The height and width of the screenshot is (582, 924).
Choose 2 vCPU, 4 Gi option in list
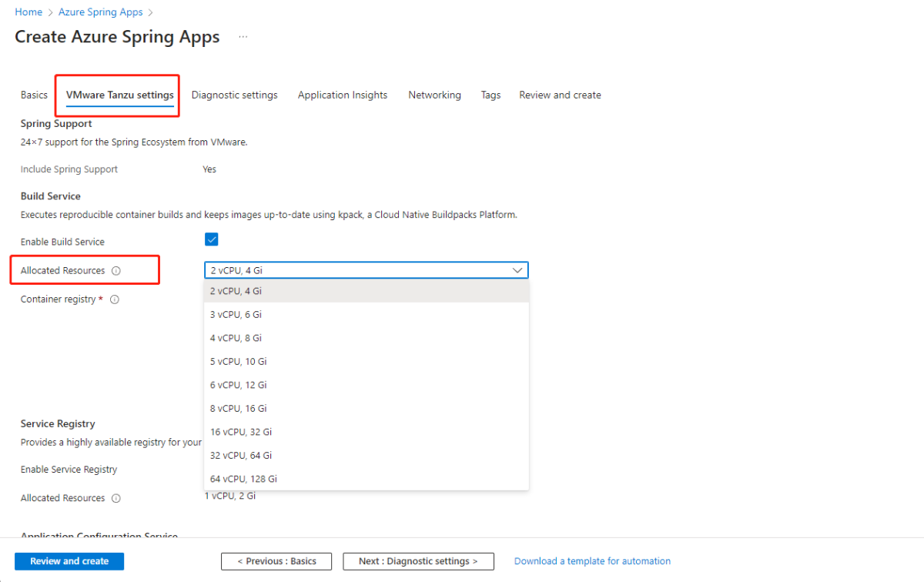(x=367, y=291)
